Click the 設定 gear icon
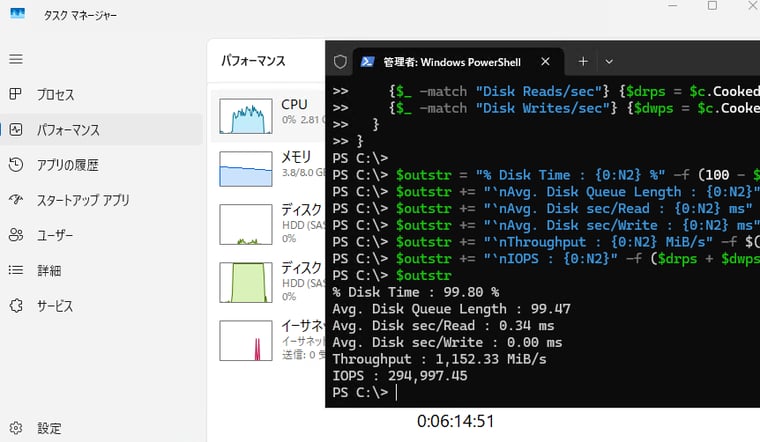760x442 pixels. [16, 428]
